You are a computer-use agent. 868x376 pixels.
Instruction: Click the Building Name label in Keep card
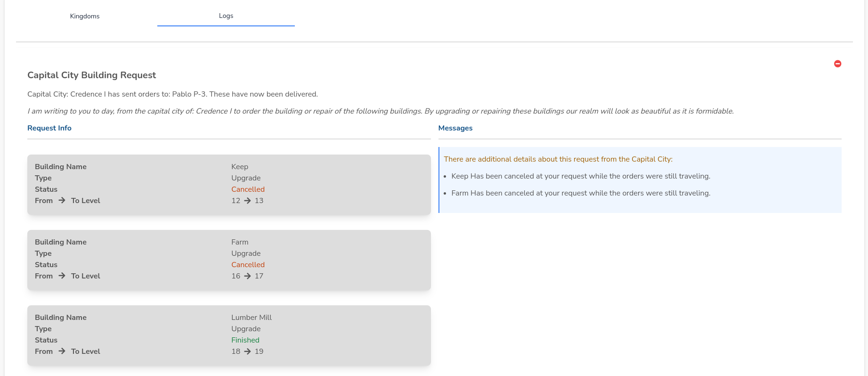pyautogui.click(x=61, y=167)
